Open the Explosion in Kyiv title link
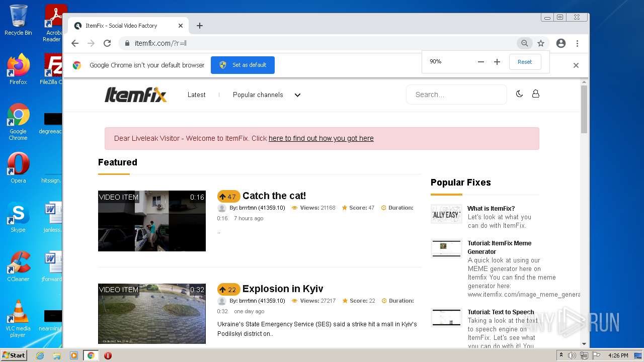Image resolution: width=644 pixels, height=362 pixels. click(x=283, y=289)
